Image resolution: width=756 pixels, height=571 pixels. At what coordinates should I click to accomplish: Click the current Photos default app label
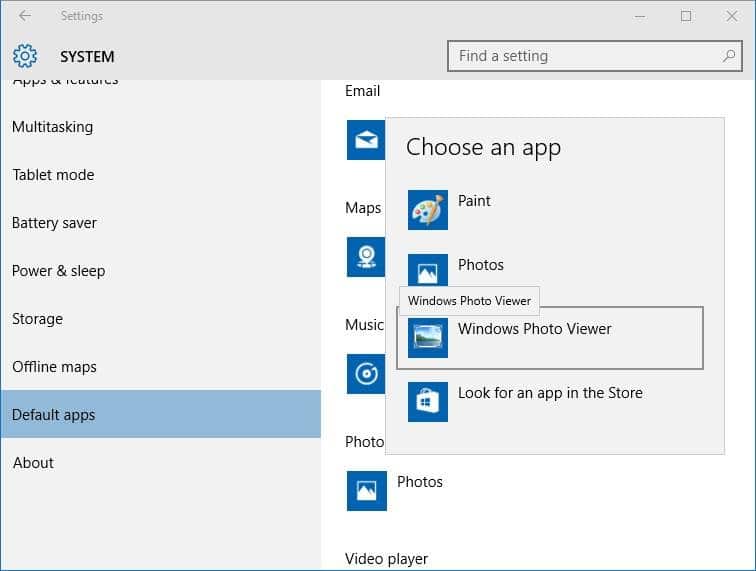point(419,482)
